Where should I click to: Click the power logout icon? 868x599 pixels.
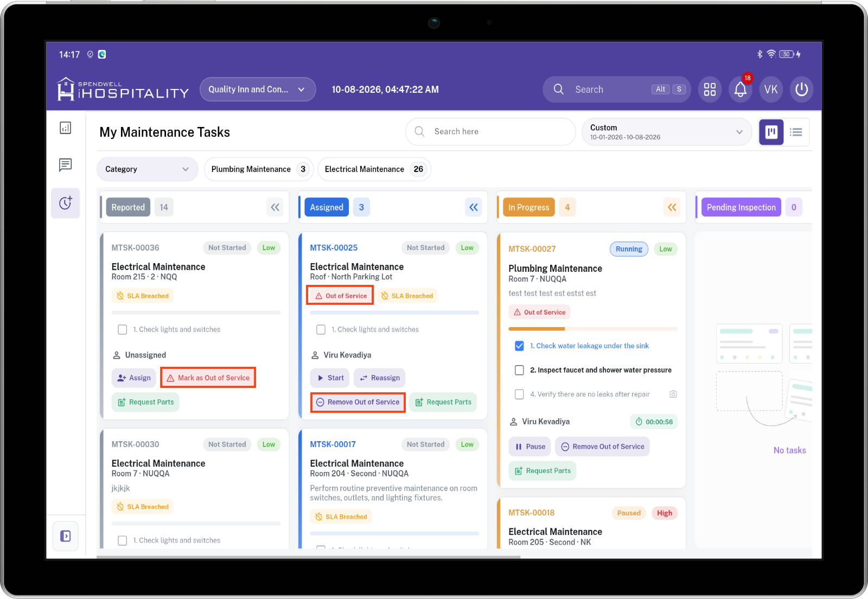pyautogui.click(x=801, y=90)
